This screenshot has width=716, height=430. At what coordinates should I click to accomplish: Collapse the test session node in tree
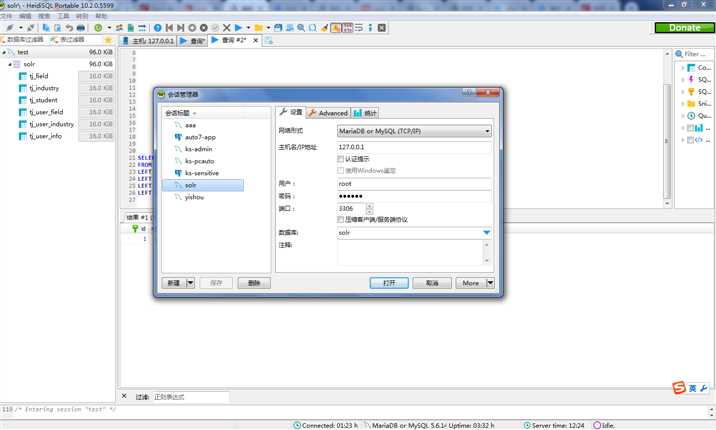[4, 52]
